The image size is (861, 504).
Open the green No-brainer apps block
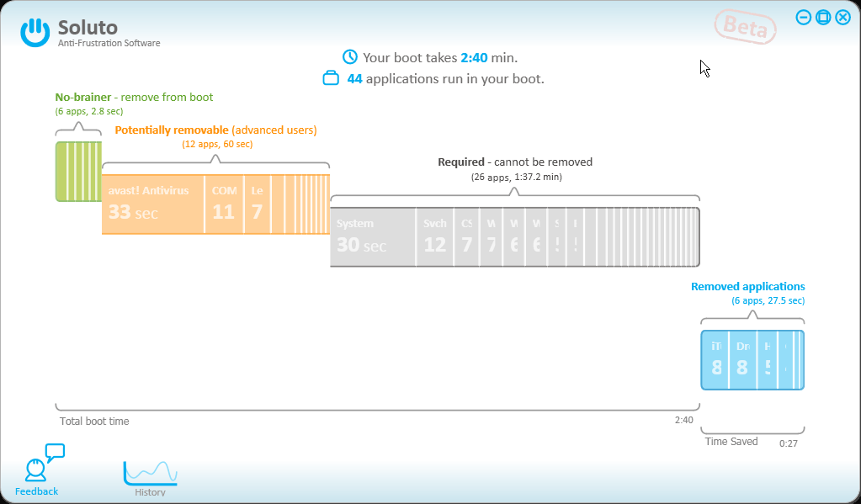(78, 172)
